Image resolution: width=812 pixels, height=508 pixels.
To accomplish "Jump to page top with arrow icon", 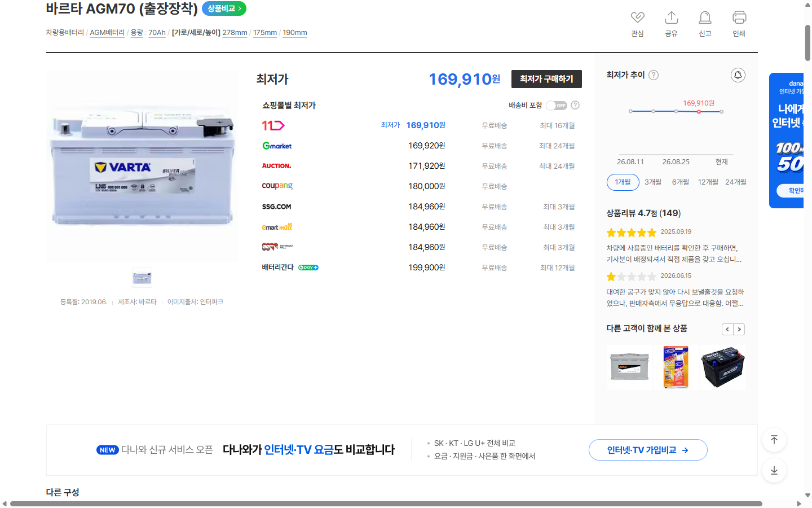I will coord(774,440).
